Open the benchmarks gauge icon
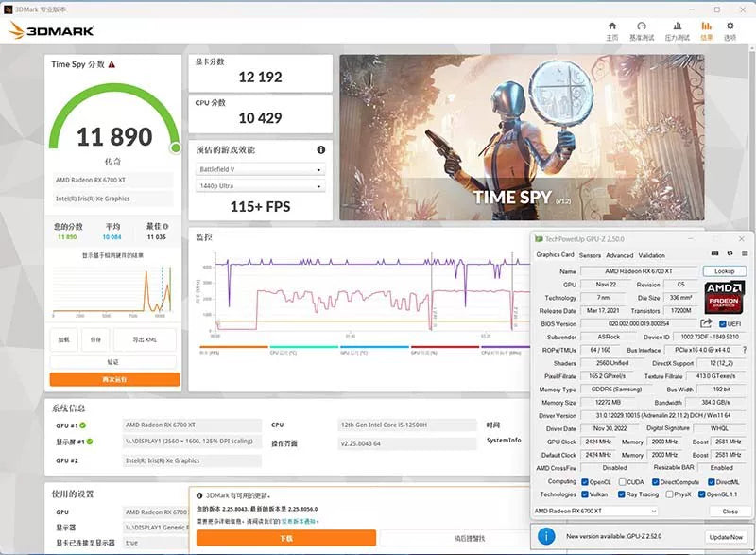 click(642, 26)
